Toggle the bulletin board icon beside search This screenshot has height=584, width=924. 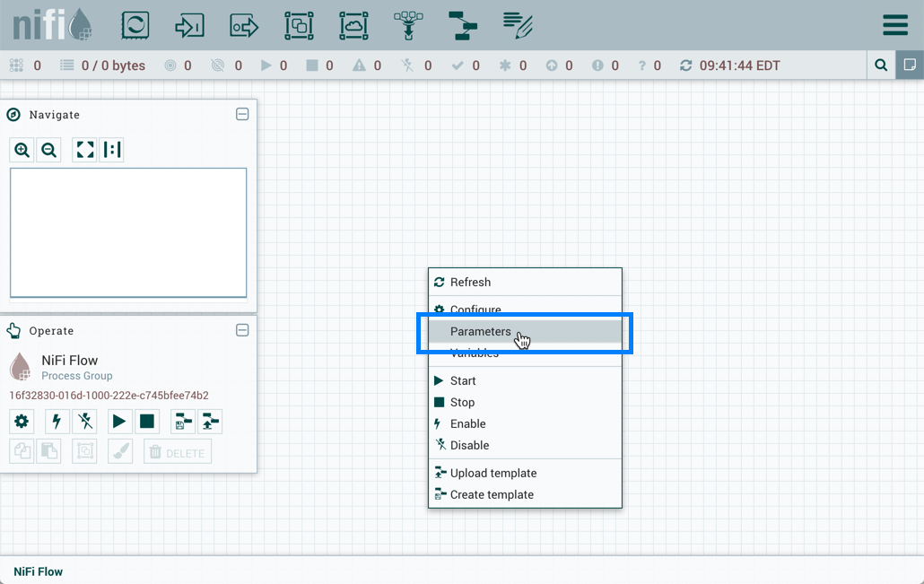click(x=910, y=65)
